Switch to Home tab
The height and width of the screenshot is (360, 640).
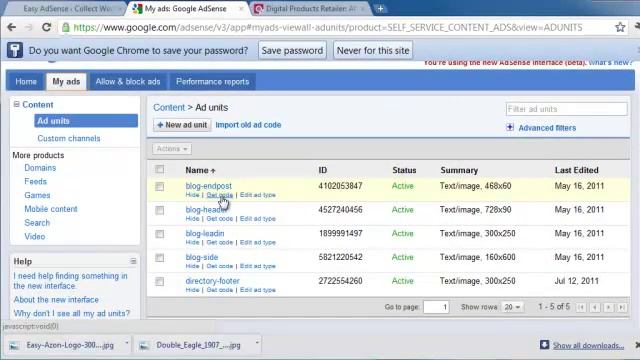point(26,82)
